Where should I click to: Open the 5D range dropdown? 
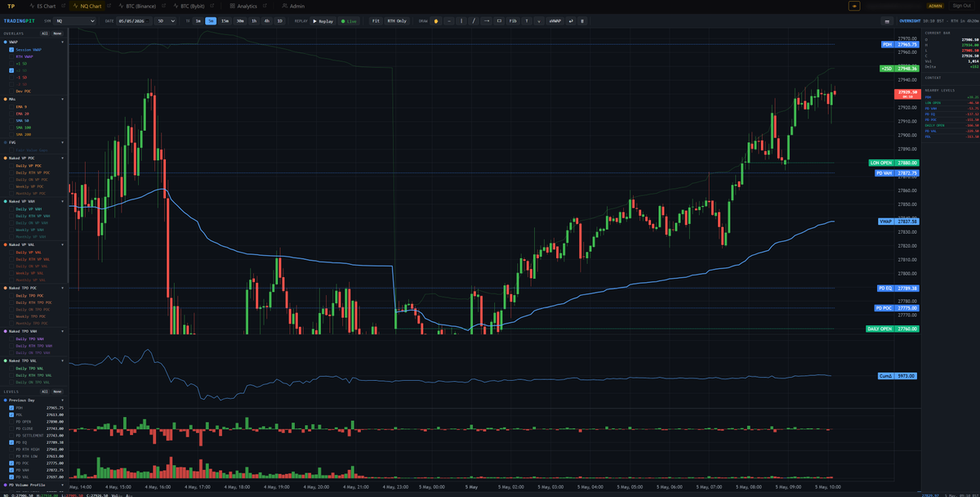pos(166,20)
